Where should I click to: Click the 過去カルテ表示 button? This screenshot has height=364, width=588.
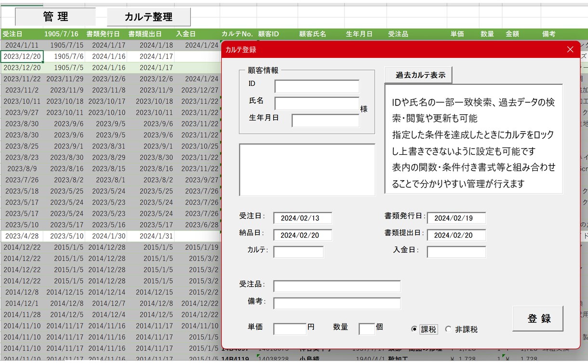[x=418, y=75]
